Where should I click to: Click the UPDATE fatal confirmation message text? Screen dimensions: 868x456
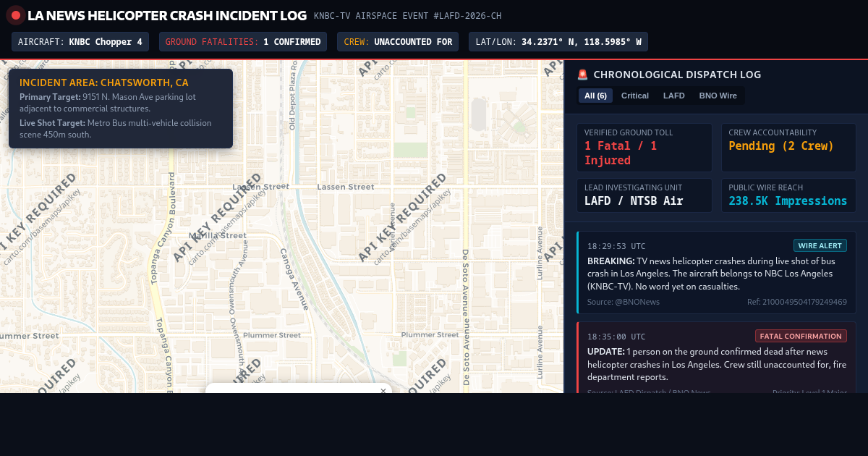[x=712, y=364]
